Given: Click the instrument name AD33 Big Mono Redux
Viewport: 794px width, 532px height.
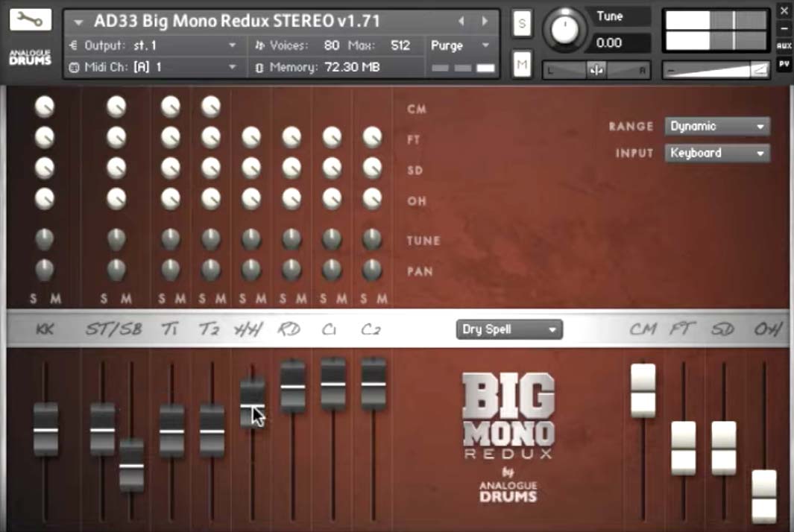Looking at the screenshot, I should coord(236,21).
